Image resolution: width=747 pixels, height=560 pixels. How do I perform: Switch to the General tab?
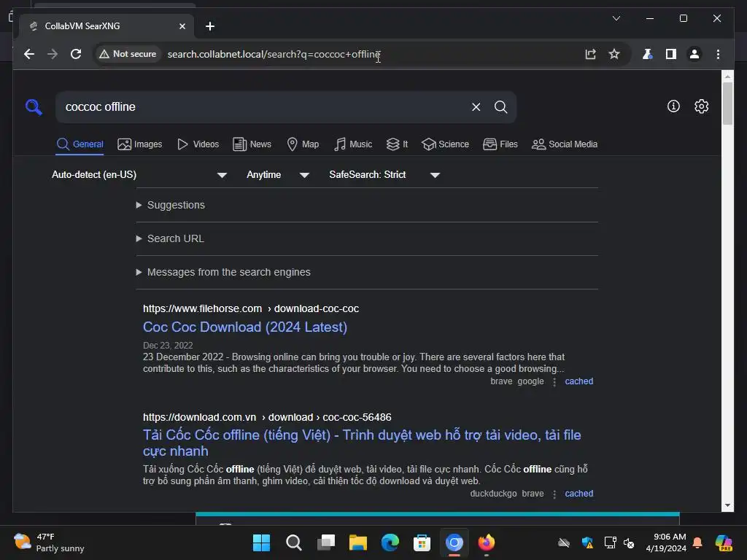80,144
